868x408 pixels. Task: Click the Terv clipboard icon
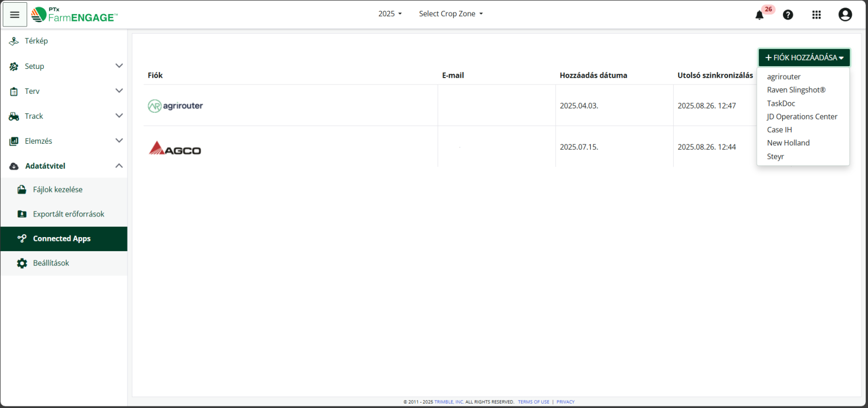point(14,91)
